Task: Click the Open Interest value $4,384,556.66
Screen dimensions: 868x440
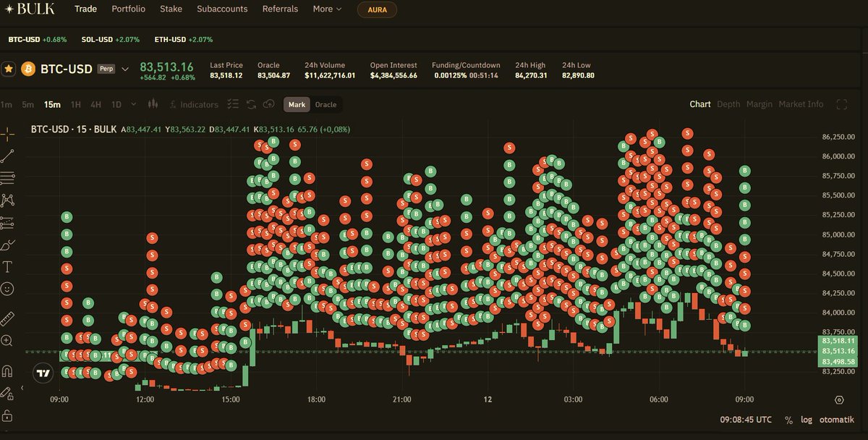Action: pyautogui.click(x=393, y=75)
